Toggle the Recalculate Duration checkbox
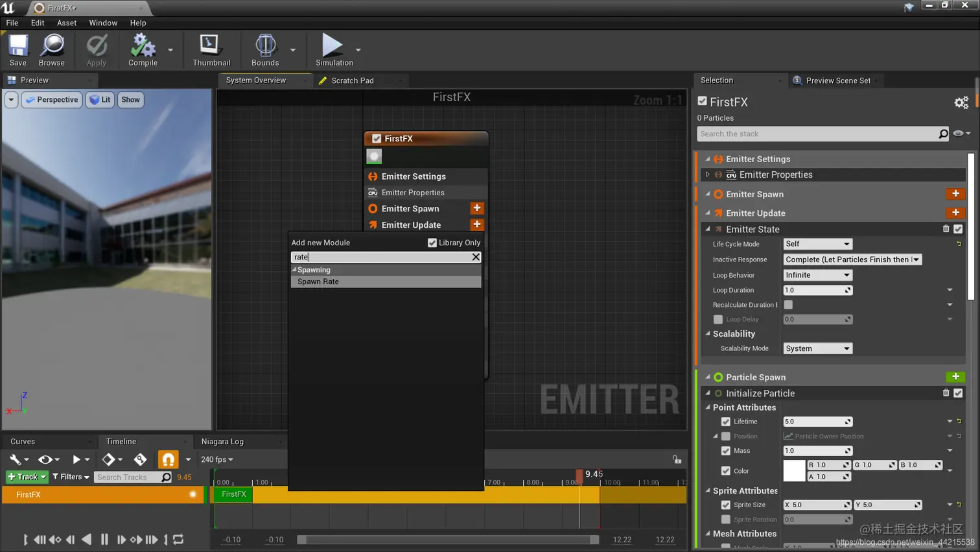980x552 pixels. [788, 305]
